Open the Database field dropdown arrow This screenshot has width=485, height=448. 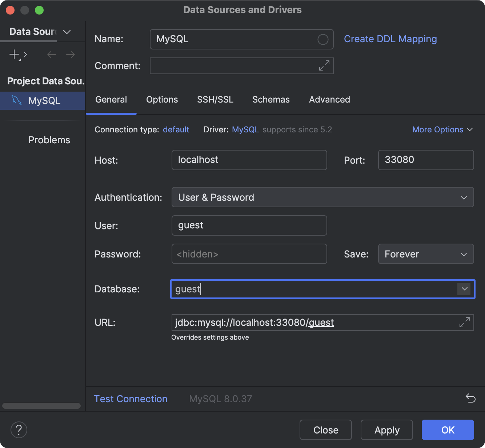[464, 289]
